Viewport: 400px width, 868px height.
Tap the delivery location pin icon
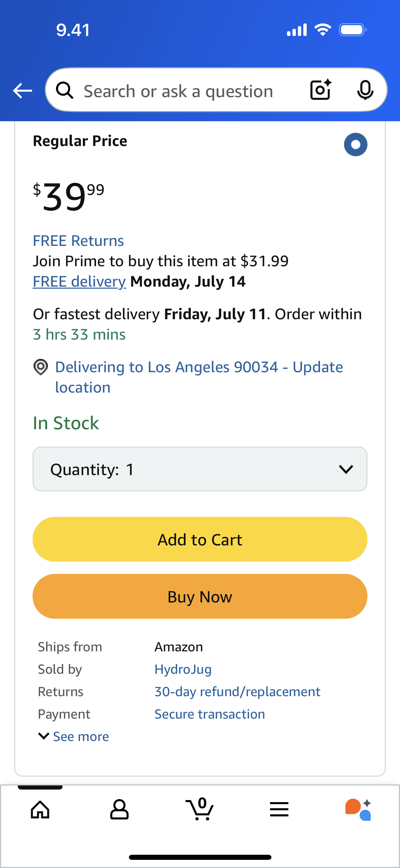41,367
